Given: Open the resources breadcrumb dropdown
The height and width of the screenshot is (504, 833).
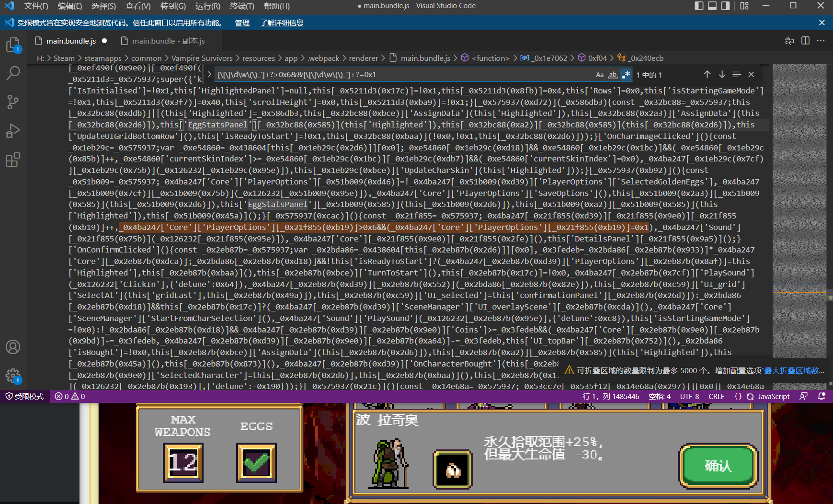Looking at the screenshot, I should (259, 58).
